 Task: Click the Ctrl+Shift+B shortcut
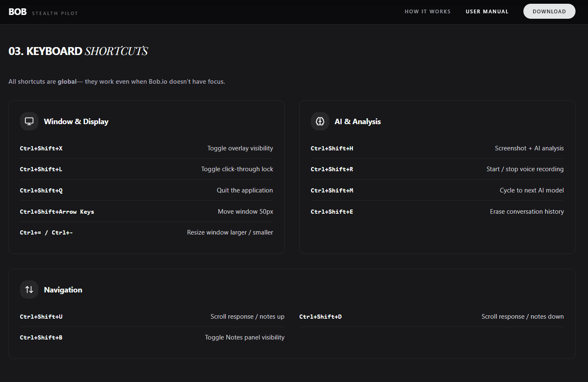(x=41, y=337)
